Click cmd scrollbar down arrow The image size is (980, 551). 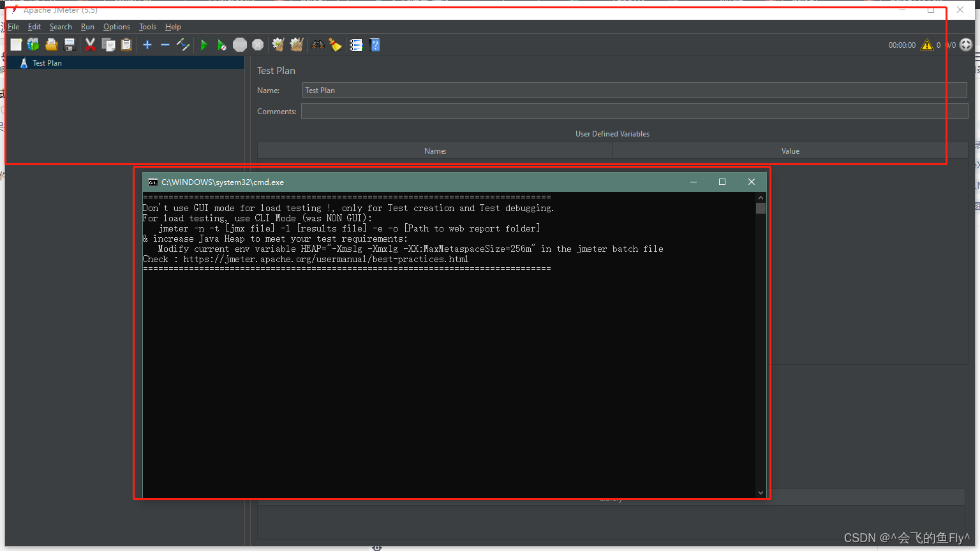pyautogui.click(x=761, y=492)
